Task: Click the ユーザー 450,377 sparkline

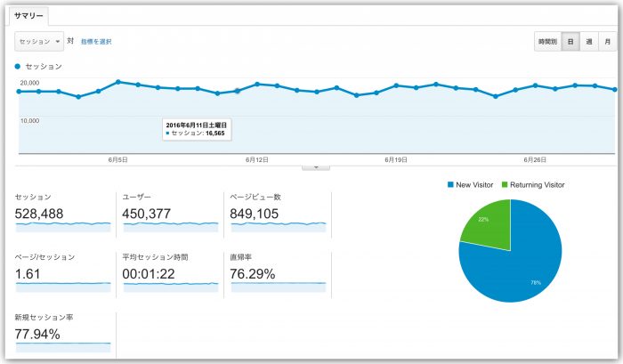Action: pyautogui.click(x=169, y=226)
